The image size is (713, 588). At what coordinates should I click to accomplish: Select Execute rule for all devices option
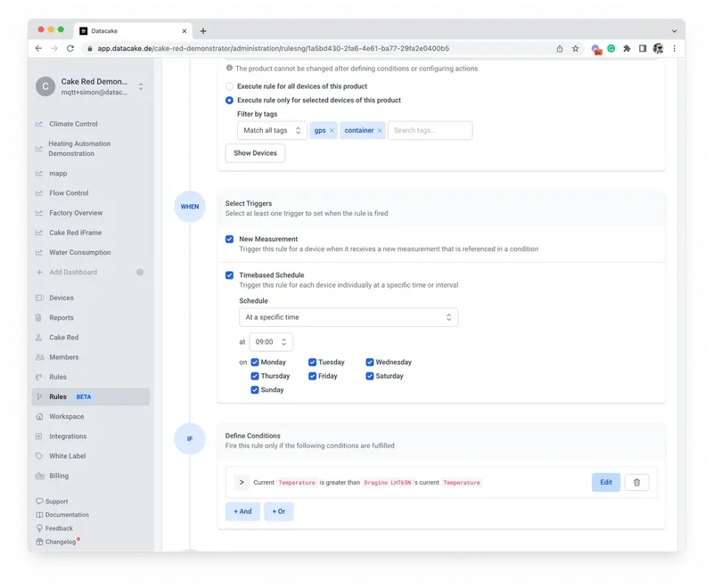point(230,86)
